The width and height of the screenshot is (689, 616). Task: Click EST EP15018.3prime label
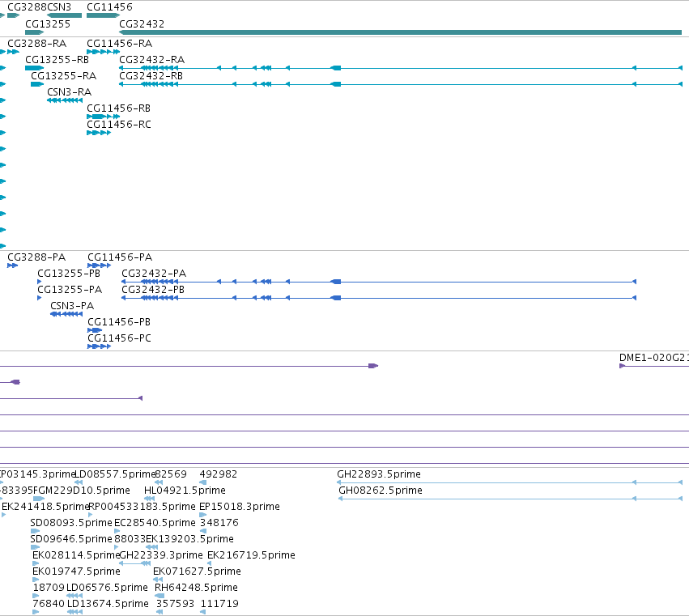pos(240,507)
